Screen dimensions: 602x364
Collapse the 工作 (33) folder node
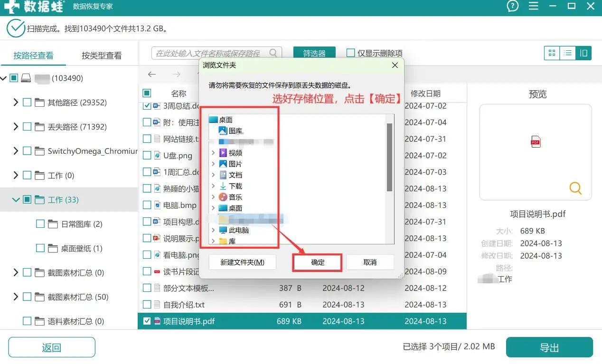click(16, 200)
